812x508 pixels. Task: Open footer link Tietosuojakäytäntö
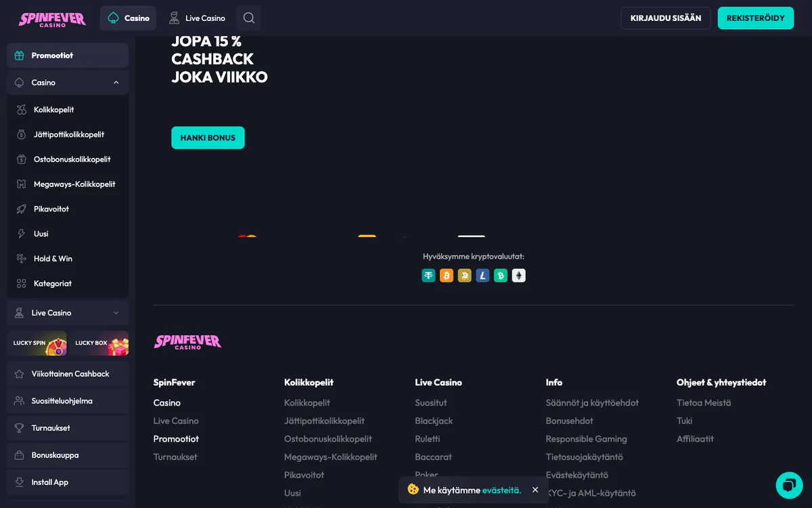585,457
